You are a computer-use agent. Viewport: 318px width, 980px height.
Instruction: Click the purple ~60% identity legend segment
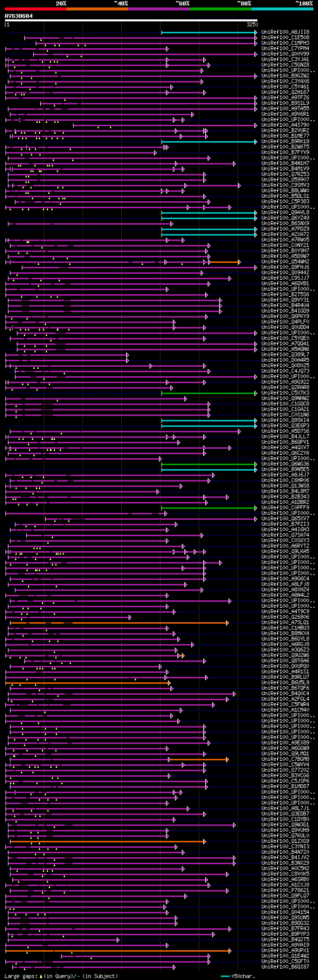tap(159, 9)
